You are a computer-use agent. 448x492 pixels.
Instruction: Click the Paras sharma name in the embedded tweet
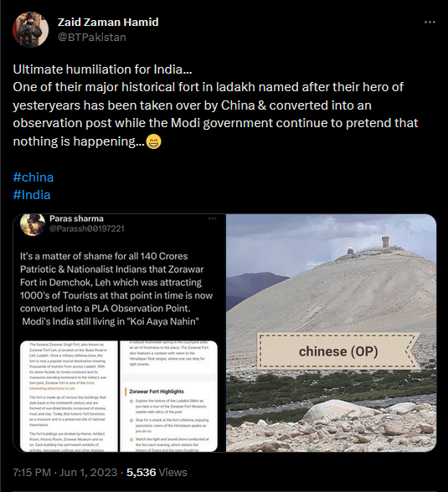tap(76, 218)
